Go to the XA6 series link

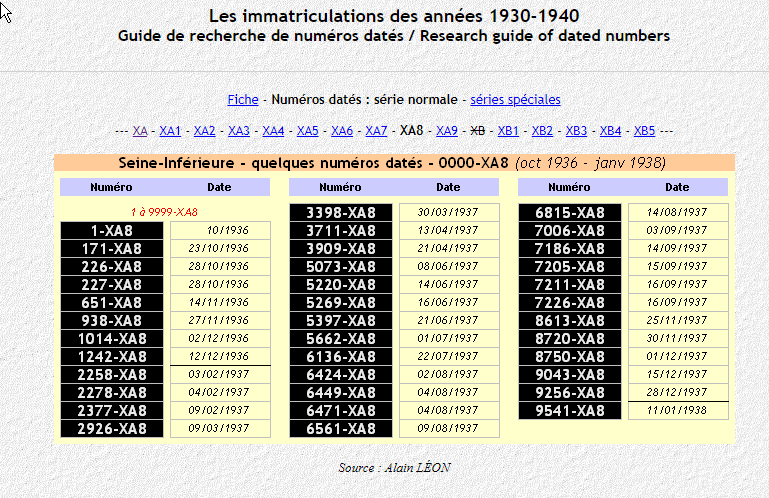click(342, 131)
